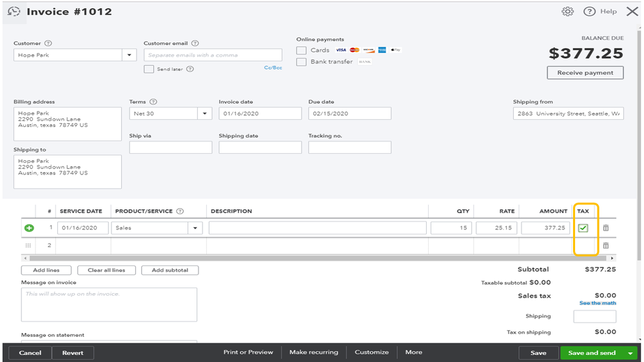Click the Customer email input field
Screen dimensions: 644x362
point(213,55)
